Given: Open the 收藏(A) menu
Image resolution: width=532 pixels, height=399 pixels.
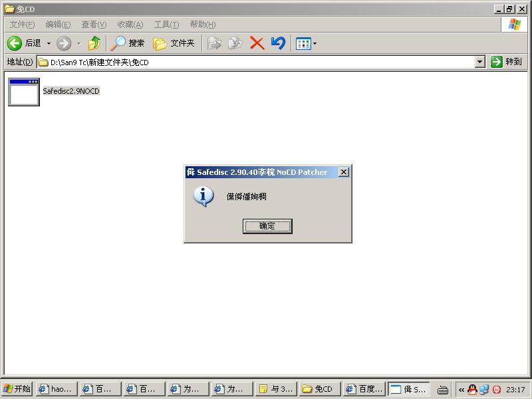Looking at the screenshot, I should 130,25.
